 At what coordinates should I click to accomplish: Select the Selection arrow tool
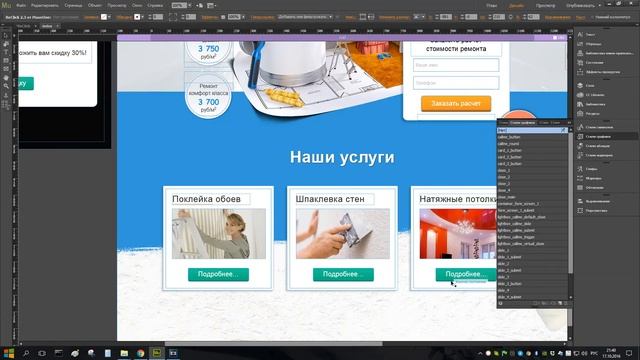[x=6, y=36]
